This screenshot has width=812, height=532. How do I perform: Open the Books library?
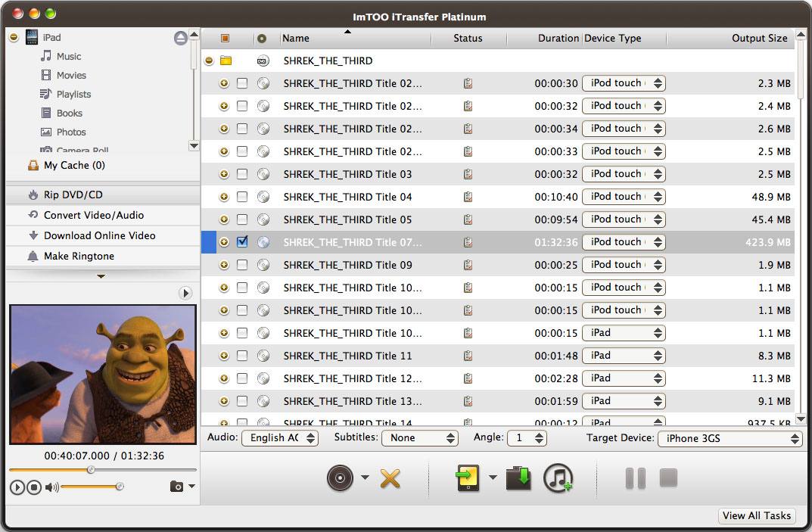tap(70, 113)
